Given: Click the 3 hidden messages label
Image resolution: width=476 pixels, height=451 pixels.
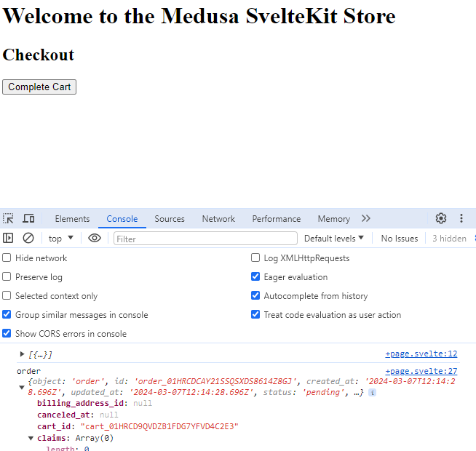Looking at the screenshot, I should (449, 239).
